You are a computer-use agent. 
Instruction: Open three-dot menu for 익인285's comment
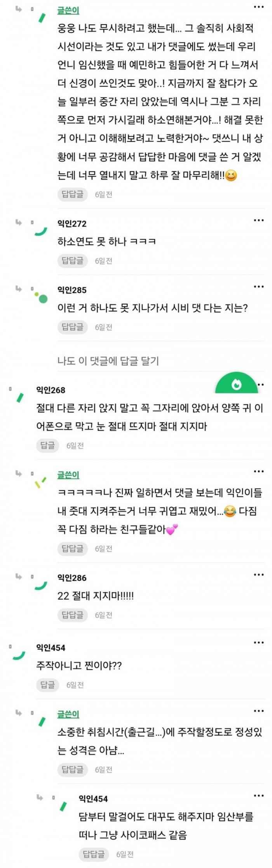tap(258, 287)
